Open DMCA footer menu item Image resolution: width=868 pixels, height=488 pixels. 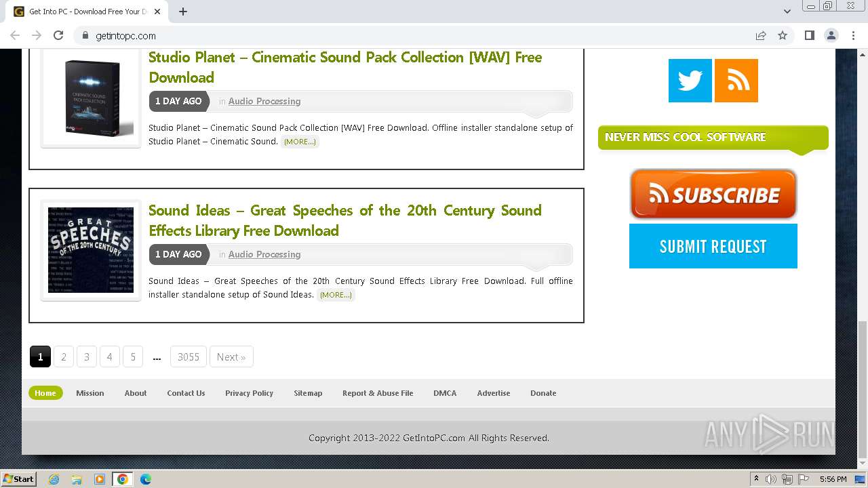coord(445,393)
